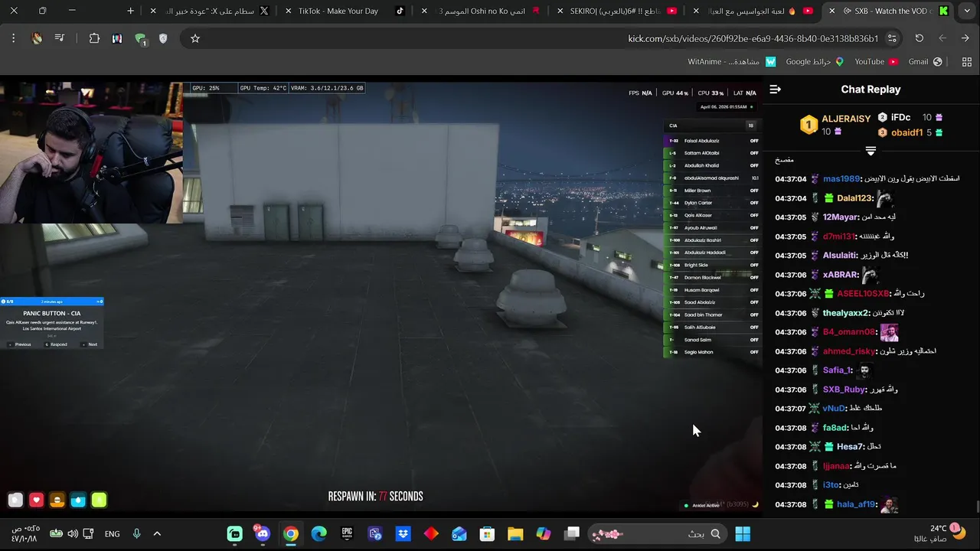Screen dimensions: 980x551
Task: Click the taskbar search box
Action: click(x=658, y=534)
